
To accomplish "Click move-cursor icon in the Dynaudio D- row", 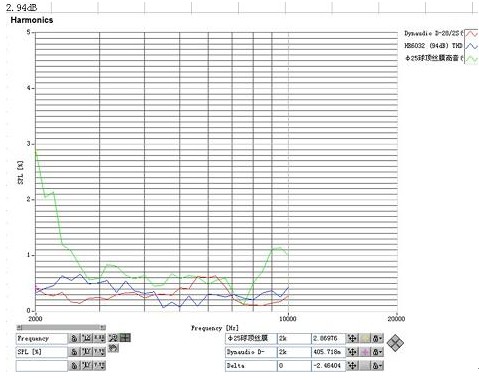I will (x=352, y=352).
